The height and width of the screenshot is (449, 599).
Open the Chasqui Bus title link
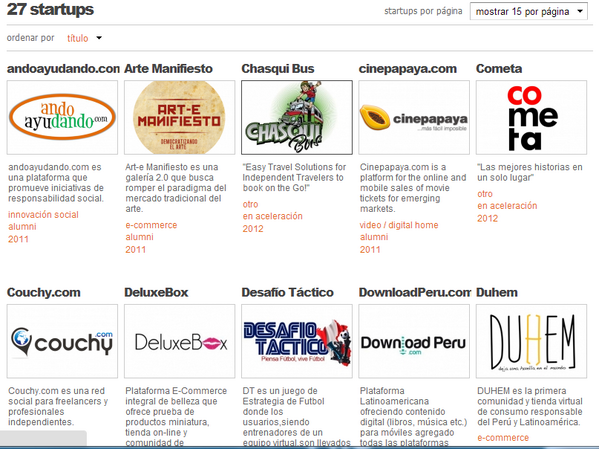(x=278, y=69)
